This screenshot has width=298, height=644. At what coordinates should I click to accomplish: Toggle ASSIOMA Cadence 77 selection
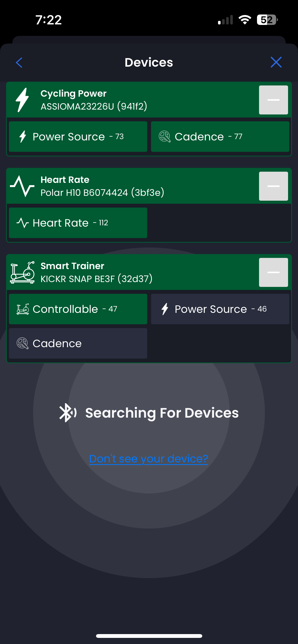(220, 137)
